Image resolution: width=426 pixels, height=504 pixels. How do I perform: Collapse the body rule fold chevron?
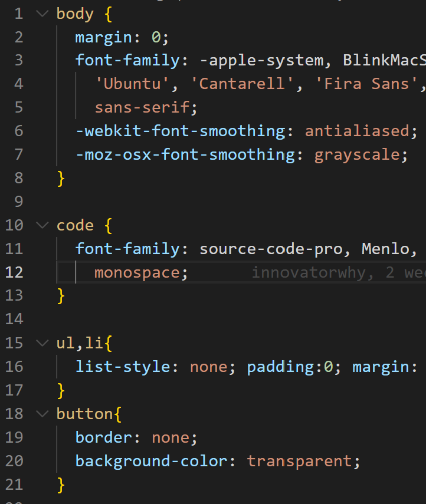point(42,14)
